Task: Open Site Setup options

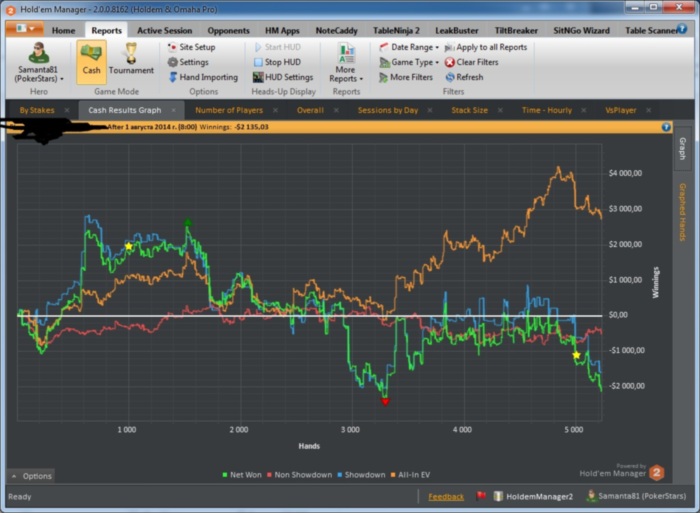Action: pos(192,47)
